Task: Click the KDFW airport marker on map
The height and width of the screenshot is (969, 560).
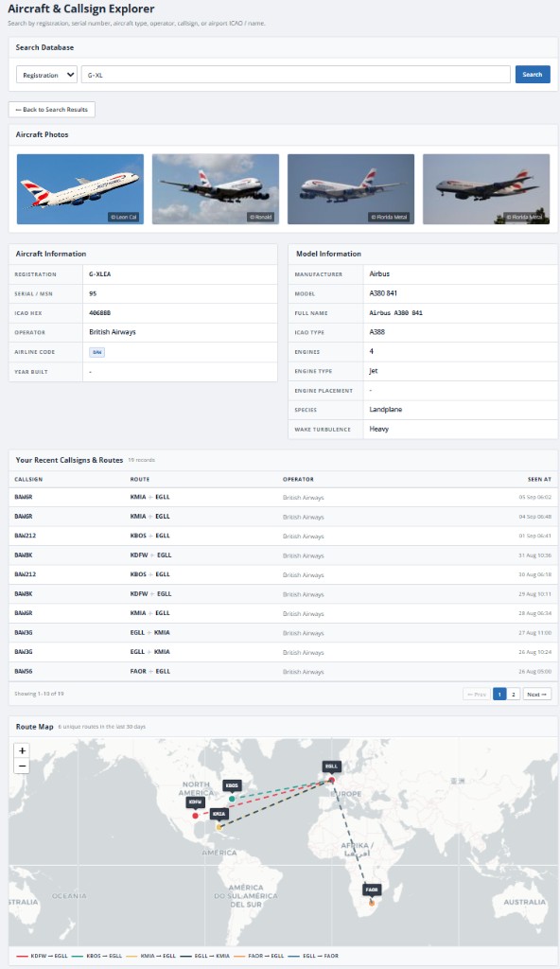Action: coord(195,816)
